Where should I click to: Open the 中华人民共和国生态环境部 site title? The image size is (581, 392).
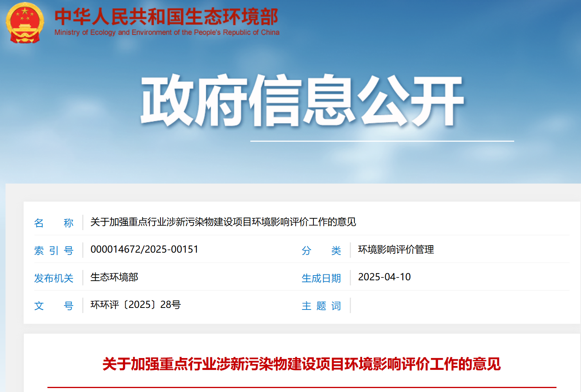tap(166, 16)
